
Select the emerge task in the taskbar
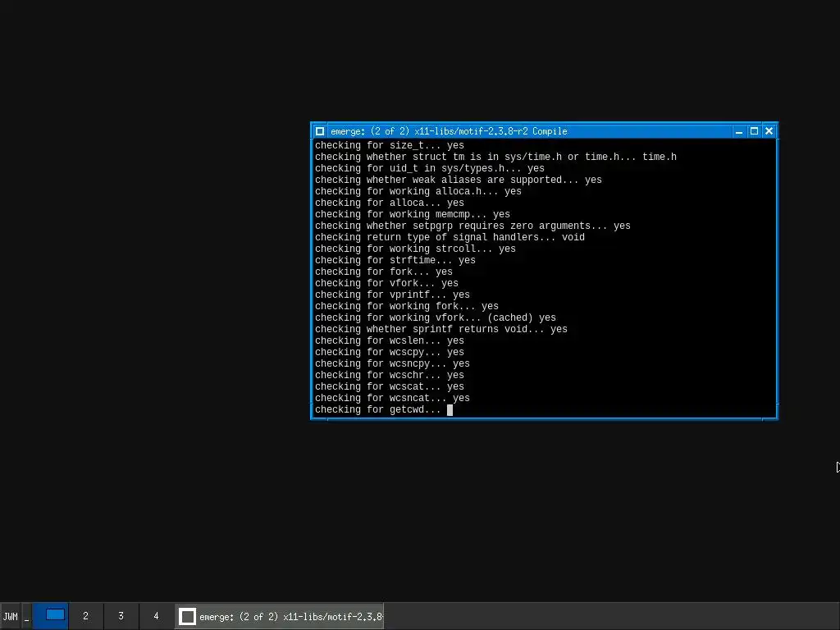click(279, 617)
